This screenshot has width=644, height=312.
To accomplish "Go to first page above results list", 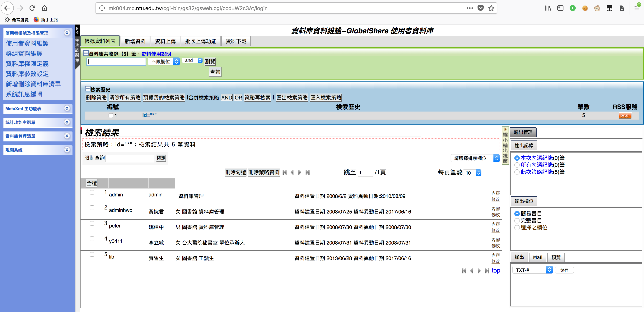I will click(x=284, y=172).
